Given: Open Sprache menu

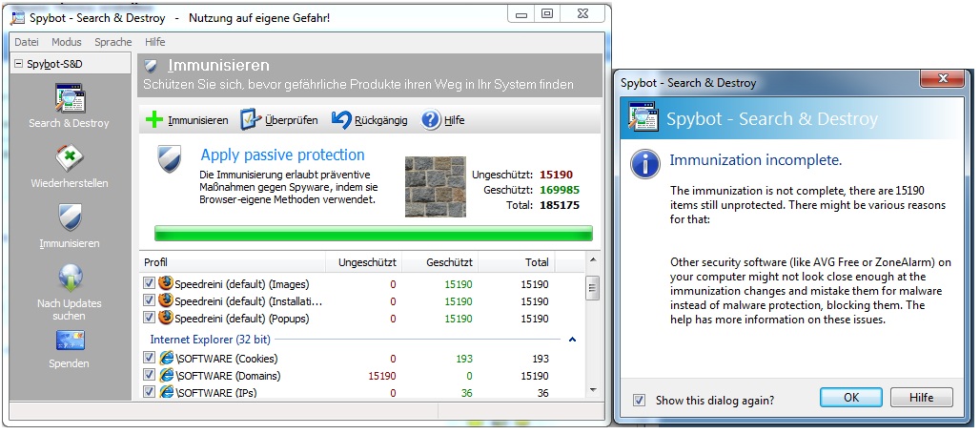Looking at the screenshot, I should pyautogui.click(x=113, y=42).
